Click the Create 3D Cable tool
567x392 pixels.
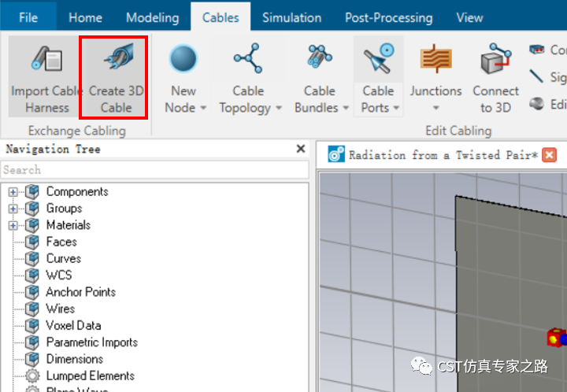(116, 58)
